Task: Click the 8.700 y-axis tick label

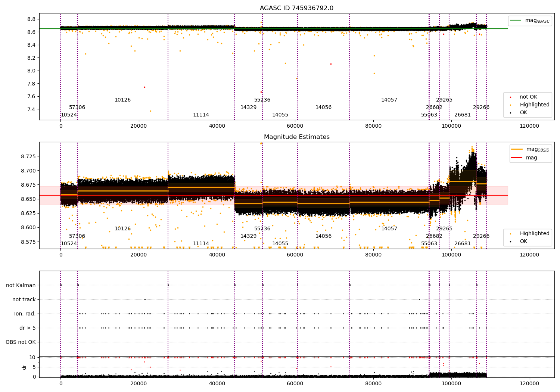Action: 28,171
